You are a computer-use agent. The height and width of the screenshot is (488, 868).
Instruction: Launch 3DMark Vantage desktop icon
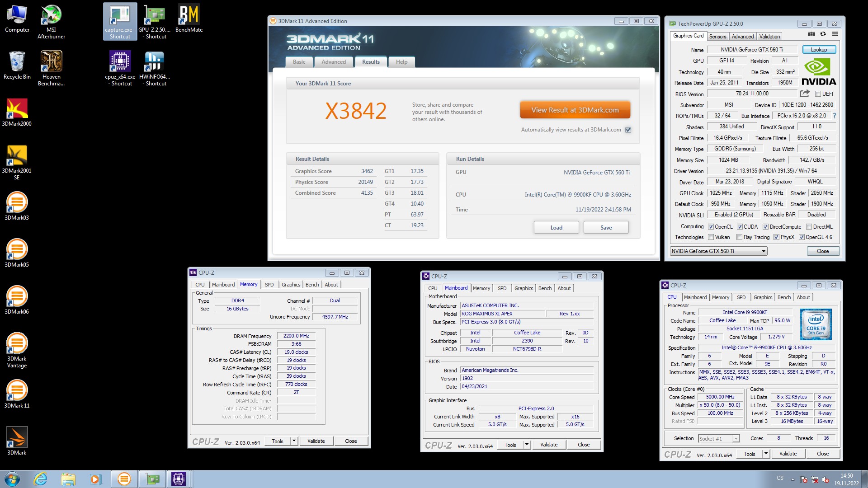tap(17, 351)
